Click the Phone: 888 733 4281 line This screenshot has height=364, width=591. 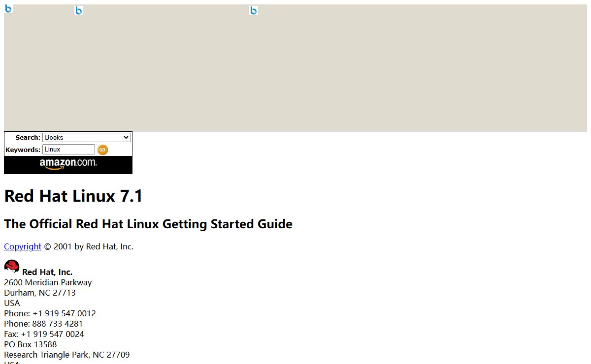[43, 324]
